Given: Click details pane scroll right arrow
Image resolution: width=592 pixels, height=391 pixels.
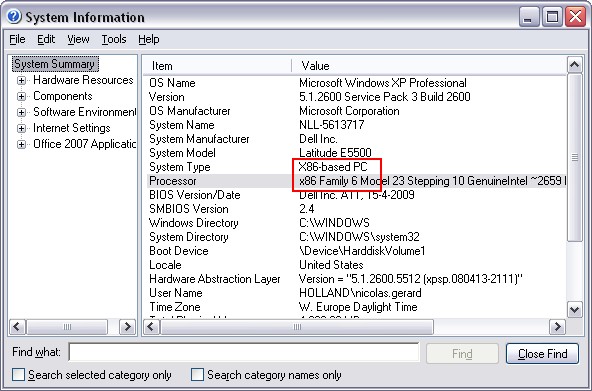Looking at the screenshot, I should coord(557,327).
